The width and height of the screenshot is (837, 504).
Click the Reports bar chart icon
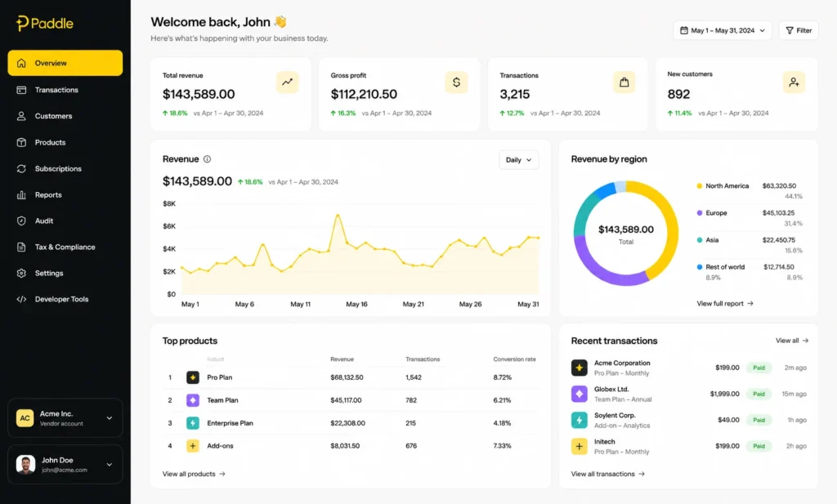(x=21, y=194)
